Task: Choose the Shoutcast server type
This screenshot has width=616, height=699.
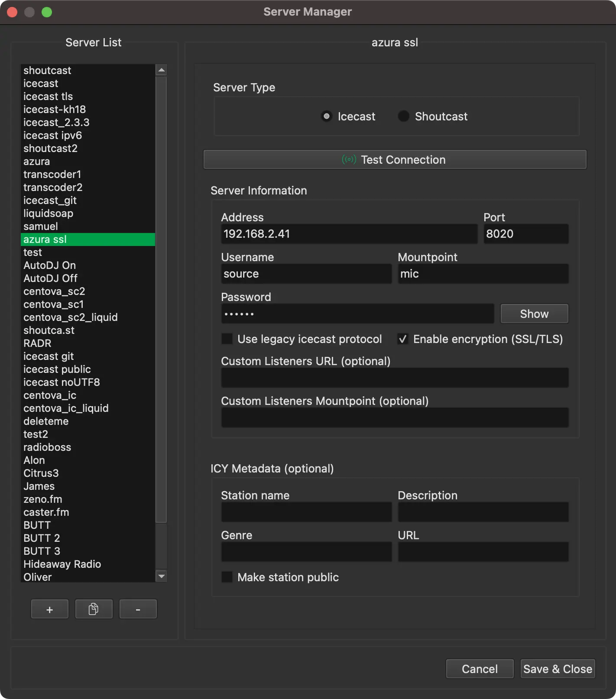Action: coord(403,116)
